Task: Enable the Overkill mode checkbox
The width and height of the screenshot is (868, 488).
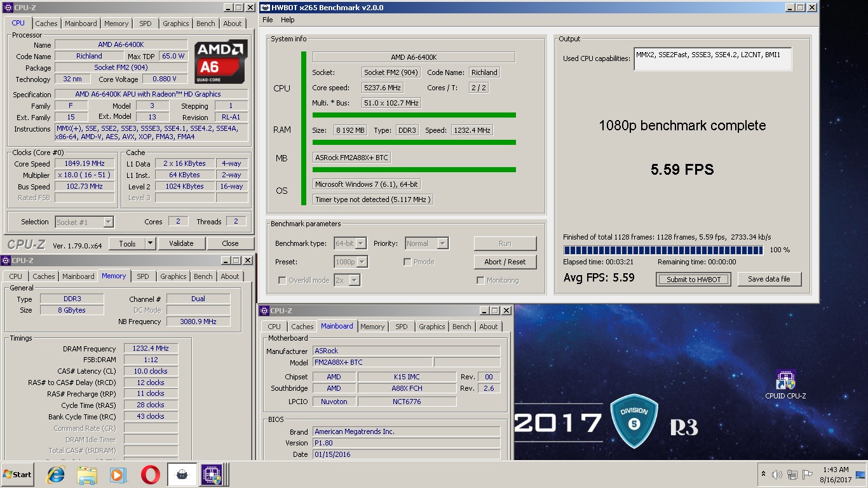Action: click(282, 280)
